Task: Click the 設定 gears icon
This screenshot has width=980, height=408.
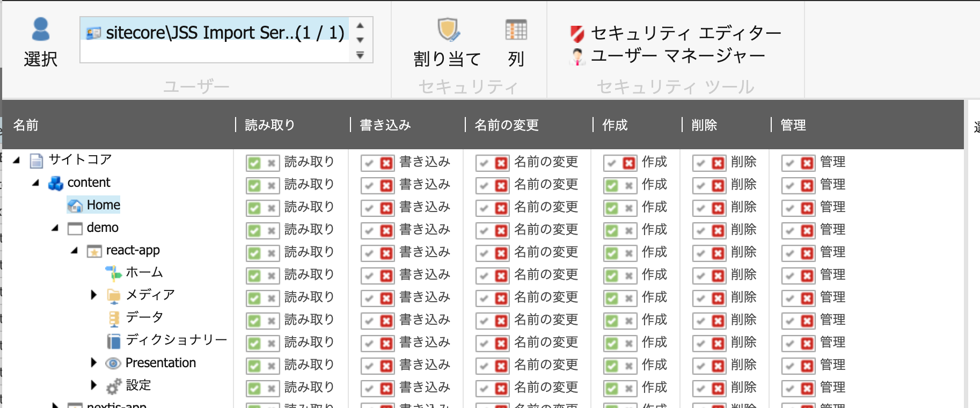Action: click(x=114, y=386)
